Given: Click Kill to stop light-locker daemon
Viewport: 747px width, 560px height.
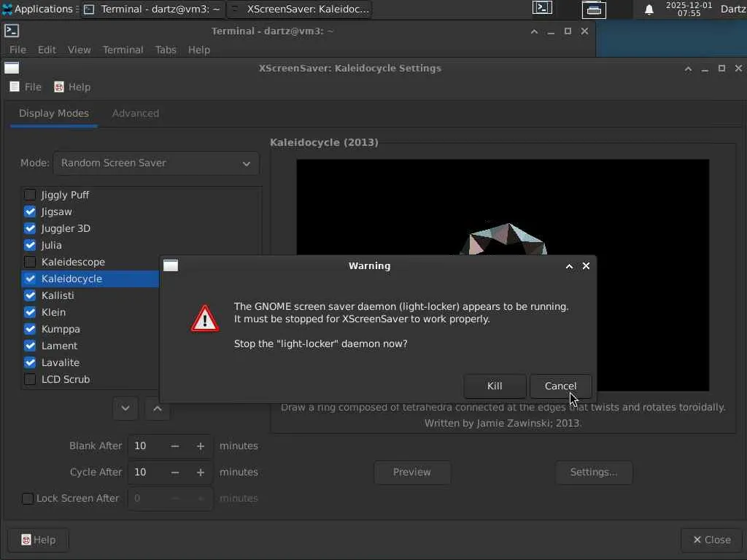Looking at the screenshot, I should (495, 386).
